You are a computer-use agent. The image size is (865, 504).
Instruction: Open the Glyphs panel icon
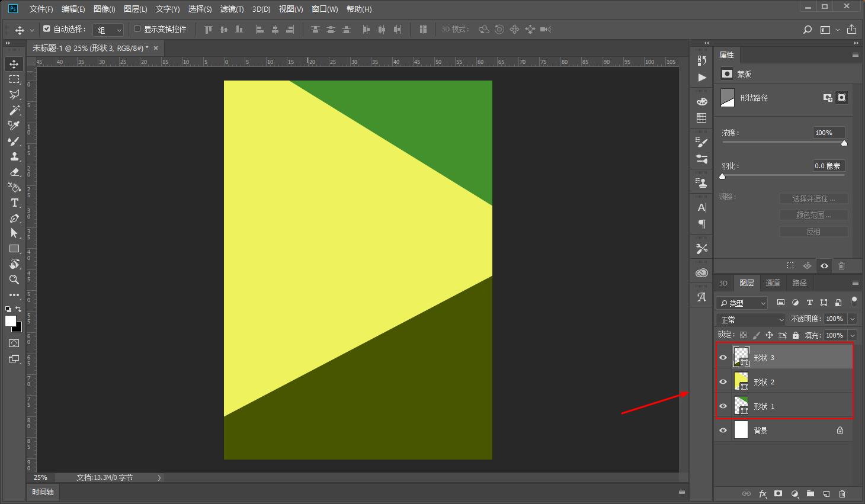[x=702, y=297]
